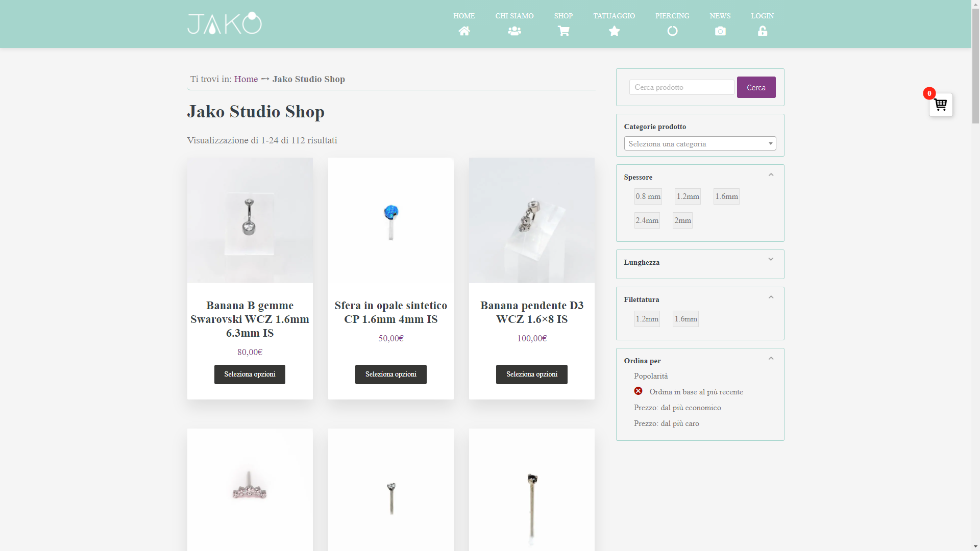Click the crown-shaped jewel product image

click(x=250, y=490)
